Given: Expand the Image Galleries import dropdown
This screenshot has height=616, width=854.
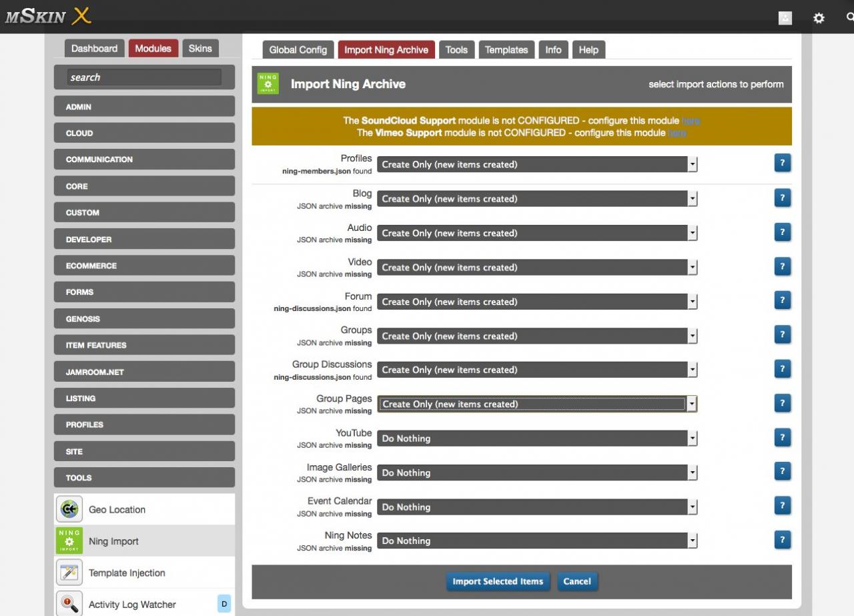Looking at the screenshot, I should point(536,473).
